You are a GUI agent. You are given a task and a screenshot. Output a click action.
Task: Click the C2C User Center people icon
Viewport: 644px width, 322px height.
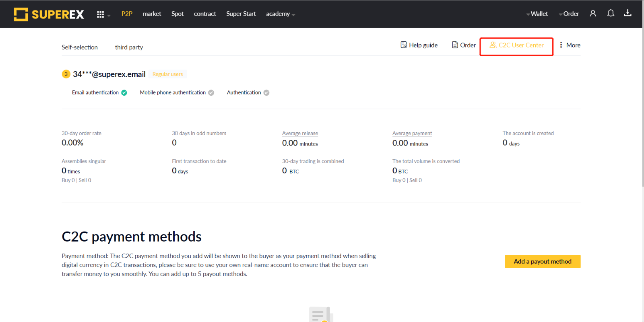[493, 45]
